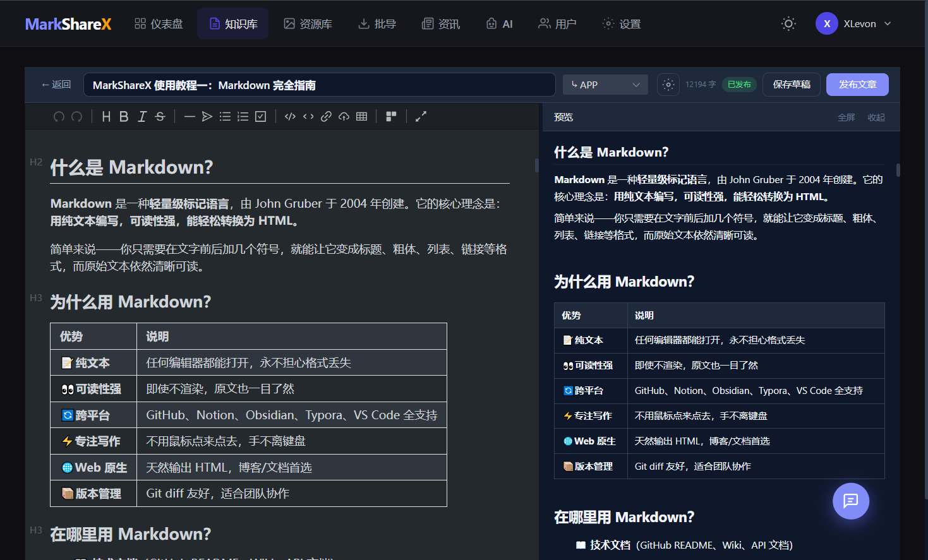Insert a horizontal divider line
The image size is (928, 560).
[190, 116]
